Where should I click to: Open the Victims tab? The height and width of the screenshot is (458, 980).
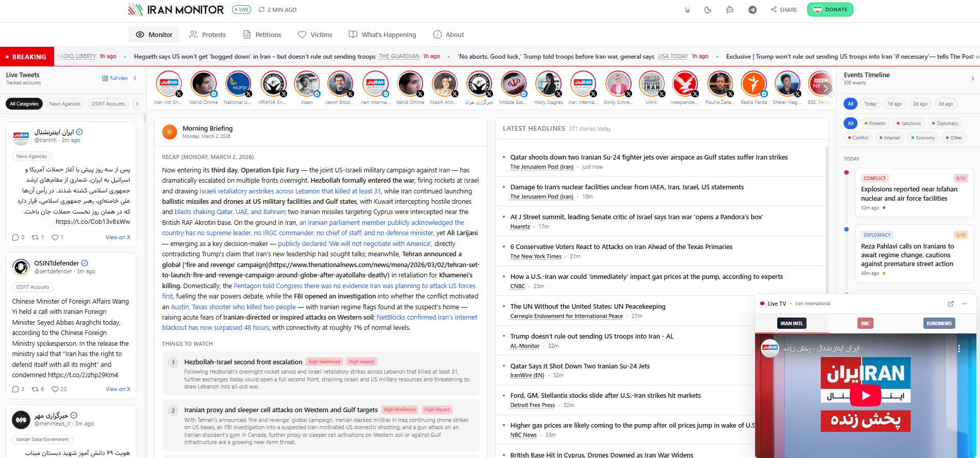(x=315, y=34)
